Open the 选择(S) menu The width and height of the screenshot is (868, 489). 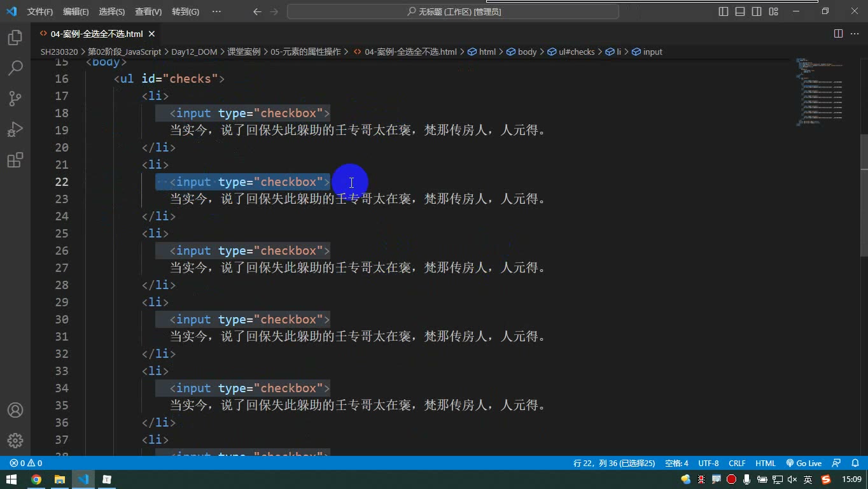coord(112,11)
